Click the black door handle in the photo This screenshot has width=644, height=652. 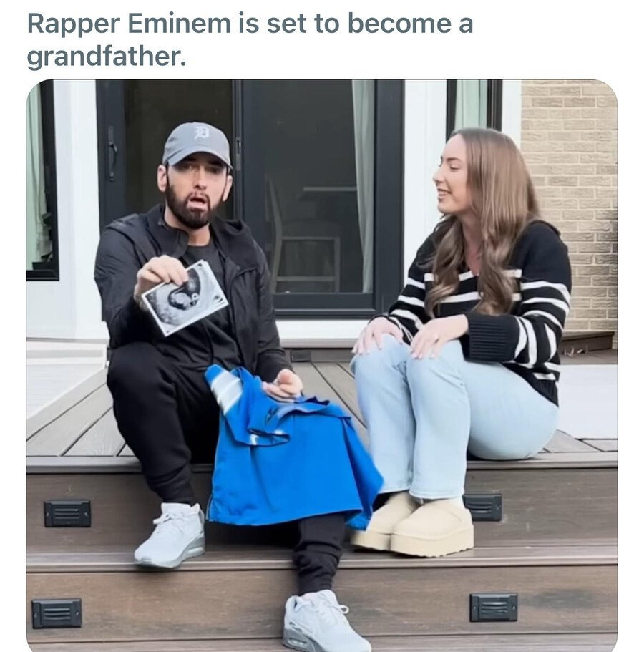(112, 152)
